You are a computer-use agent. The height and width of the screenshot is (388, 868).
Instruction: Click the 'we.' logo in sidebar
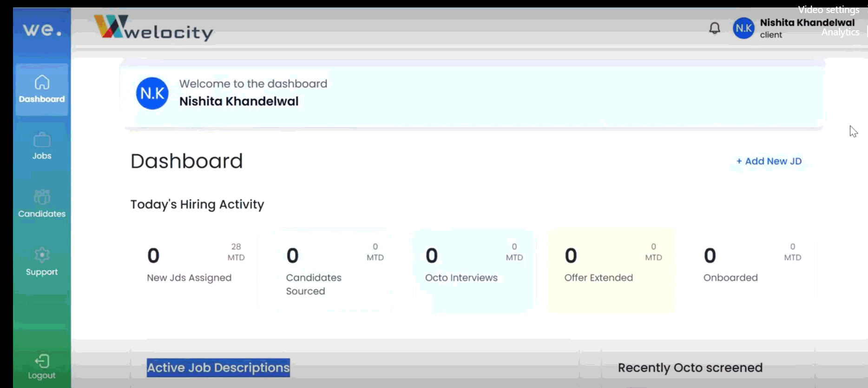42,30
